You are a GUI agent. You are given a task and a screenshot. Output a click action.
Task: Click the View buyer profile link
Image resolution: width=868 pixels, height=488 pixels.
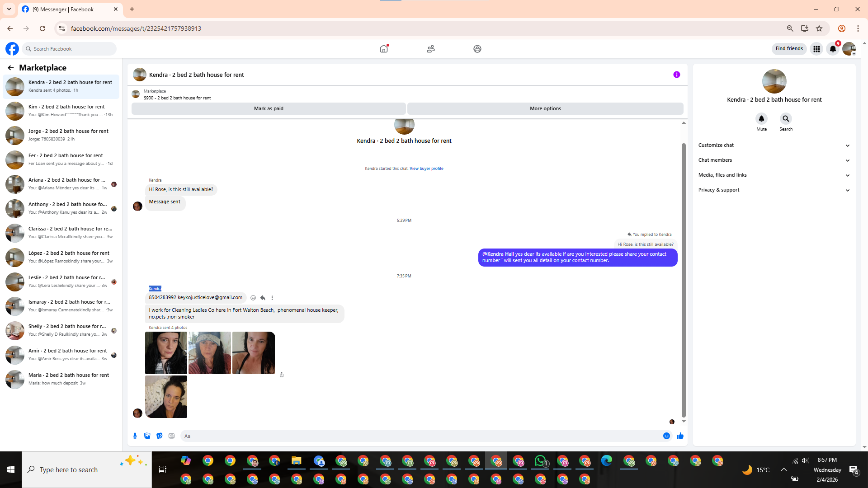pos(426,169)
